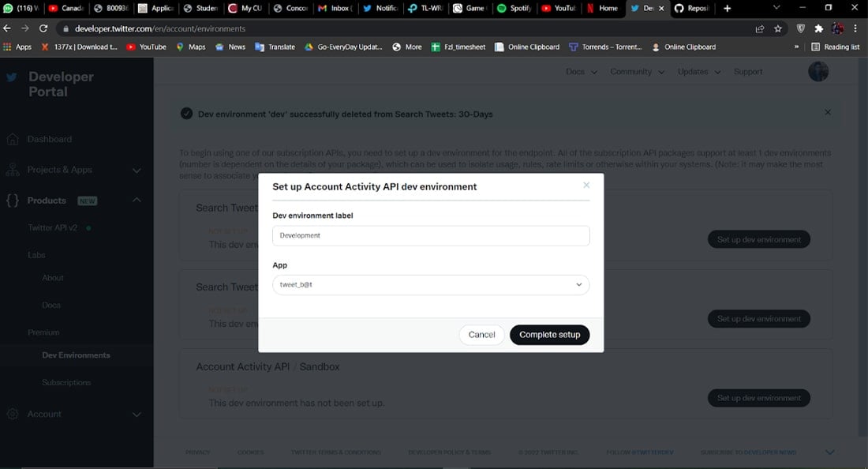Screen dimensions: 868x469
Task: Click the Account gear icon
Action: pyautogui.click(x=12, y=415)
